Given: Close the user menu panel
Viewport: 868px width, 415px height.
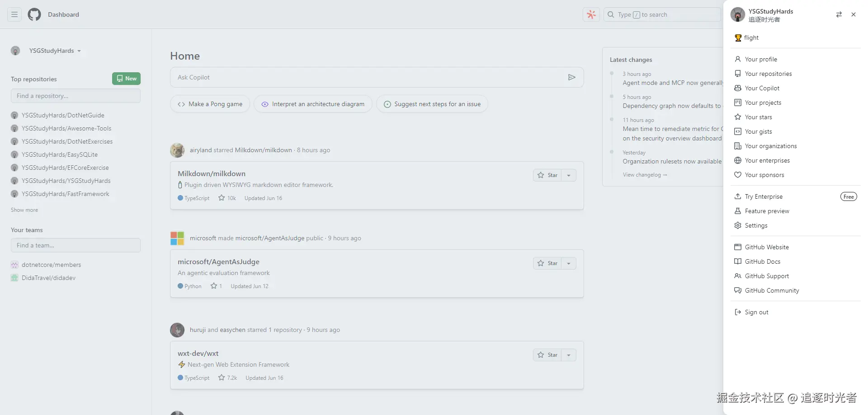Looking at the screenshot, I should pyautogui.click(x=854, y=14).
